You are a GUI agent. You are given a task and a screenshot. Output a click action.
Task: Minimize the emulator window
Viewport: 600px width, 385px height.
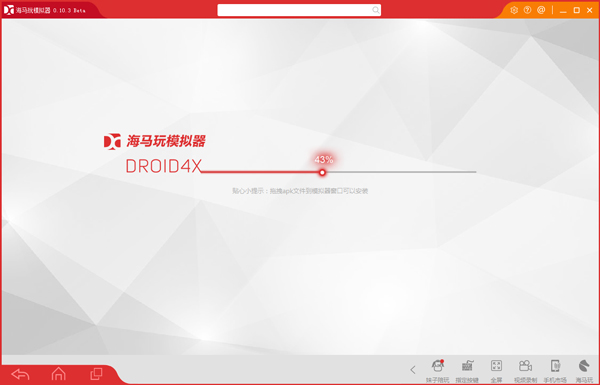(563, 11)
